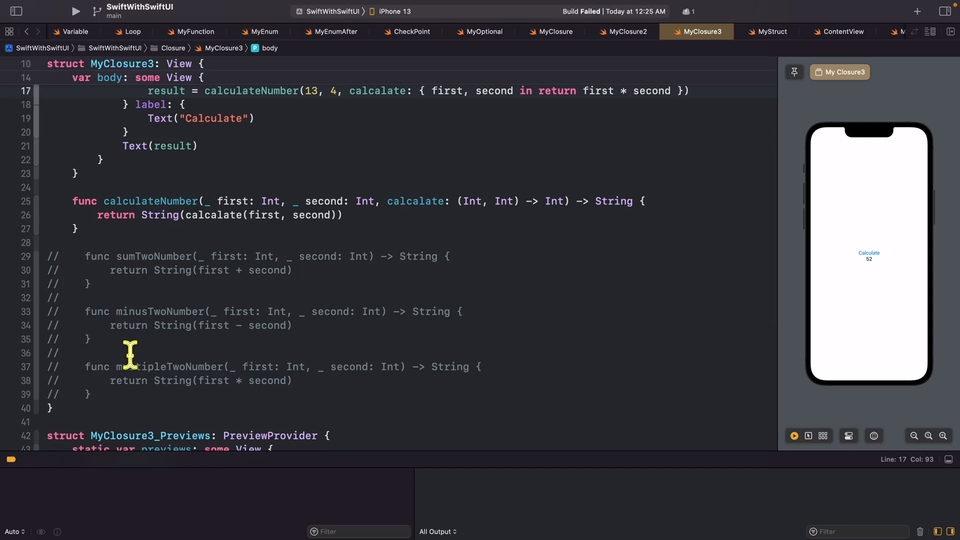Viewport: 960px width, 540px height.
Task: Toggle the Quick Look eye icon
Action: [41, 531]
